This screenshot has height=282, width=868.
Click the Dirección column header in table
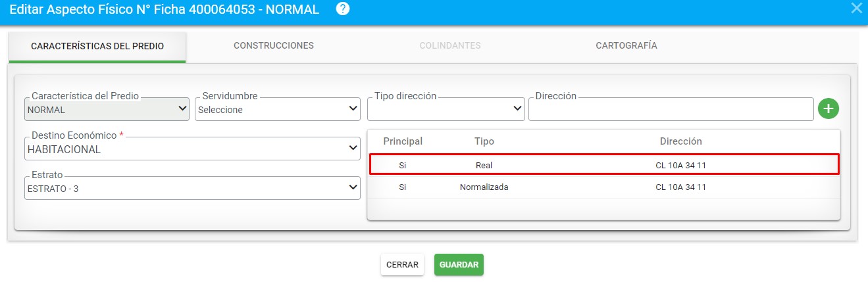680,141
